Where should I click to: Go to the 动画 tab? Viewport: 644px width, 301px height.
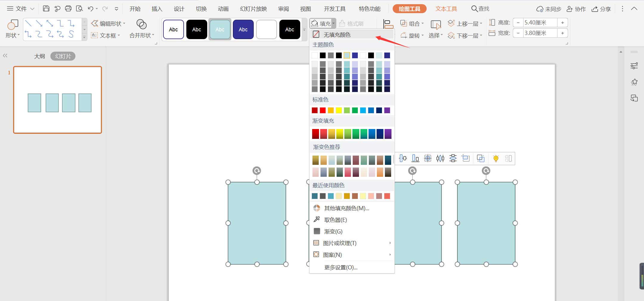tap(223, 9)
